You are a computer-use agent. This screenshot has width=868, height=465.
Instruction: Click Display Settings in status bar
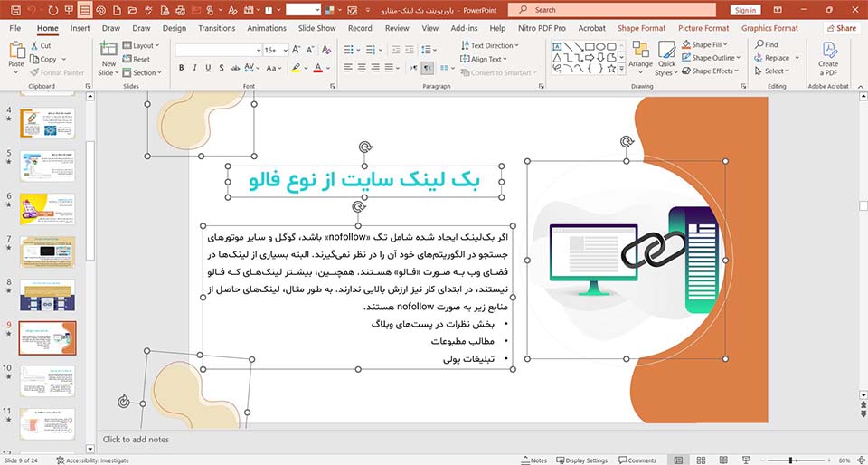click(x=581, y=460)
